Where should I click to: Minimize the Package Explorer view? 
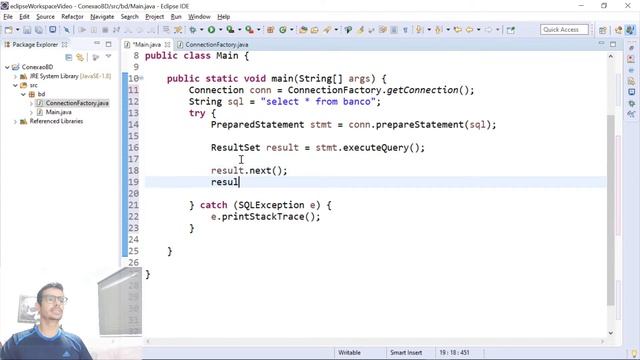[x=97, y=44]
